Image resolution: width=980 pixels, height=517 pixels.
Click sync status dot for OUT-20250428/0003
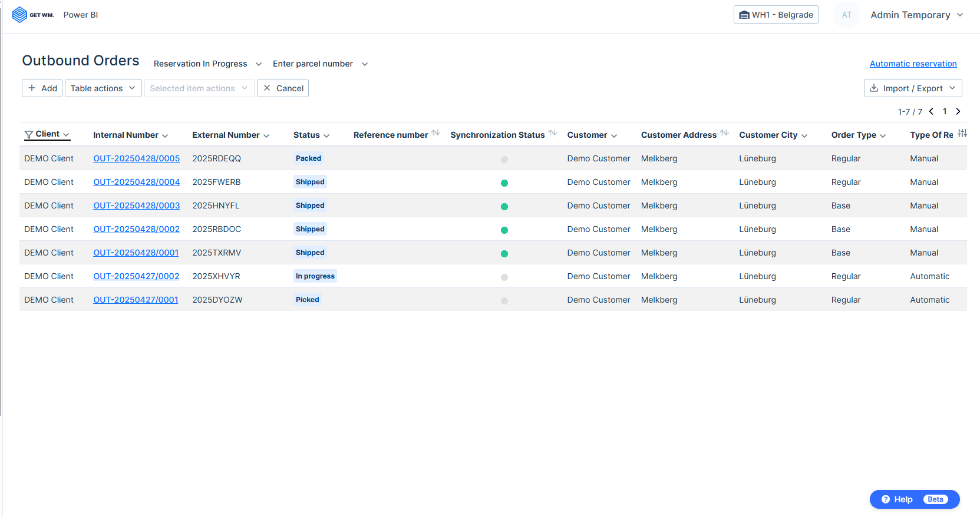pyautogui.click(x=504, y=207)
